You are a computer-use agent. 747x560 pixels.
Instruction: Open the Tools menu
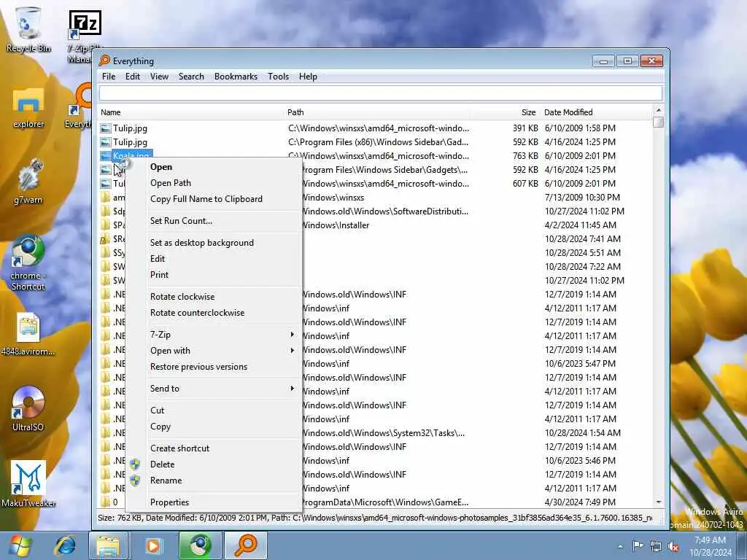click(x=278, y=76)
